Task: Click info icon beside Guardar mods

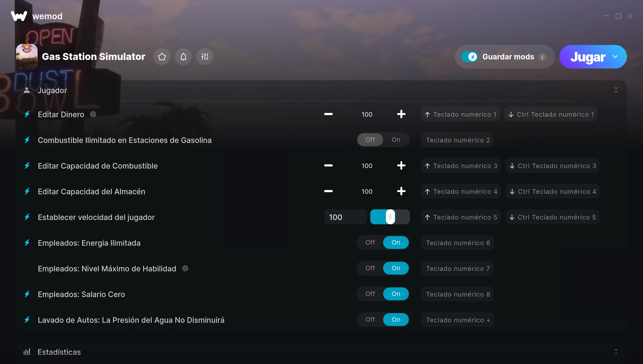Action: coord(543,57)
